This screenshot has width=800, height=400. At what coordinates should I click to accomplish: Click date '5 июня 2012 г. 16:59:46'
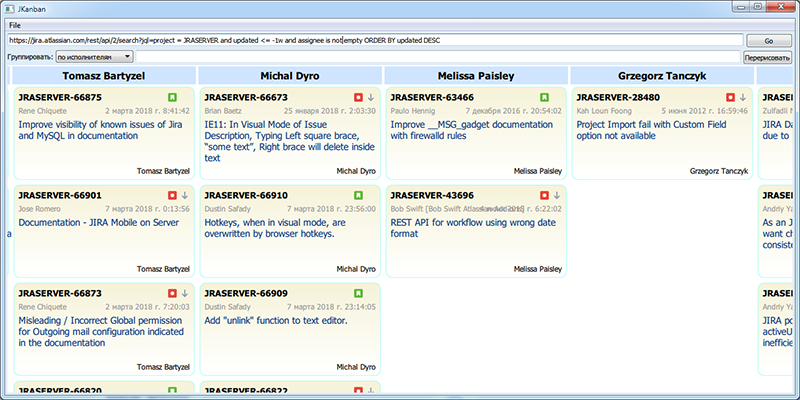tap(706, 111)
